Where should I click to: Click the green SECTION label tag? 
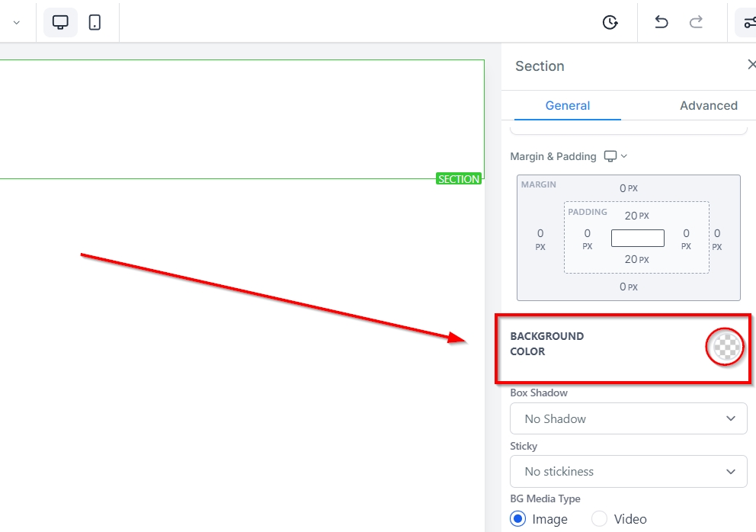pyautogui.click(x=459, y=179)
